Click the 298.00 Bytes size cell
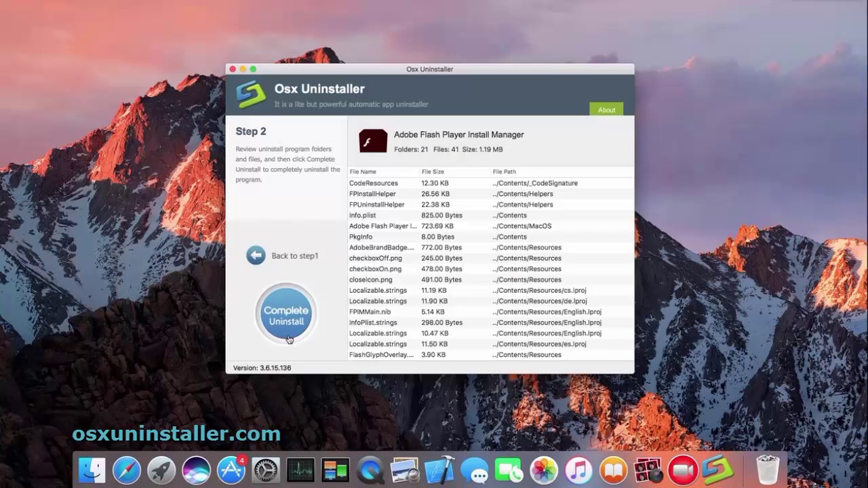This screenshot has width=868, height=488. [441, 323]
